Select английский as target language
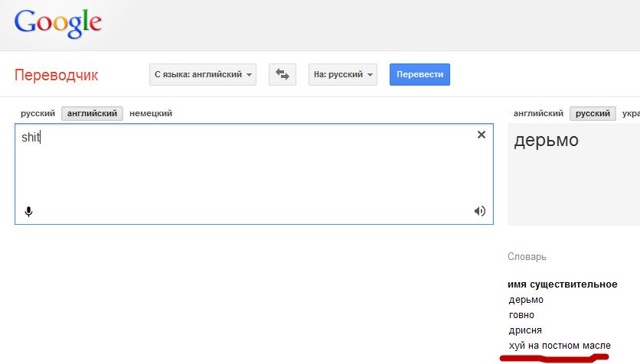Image resolution: width=640 pixels, height=364 pixels. click(538, 113)
